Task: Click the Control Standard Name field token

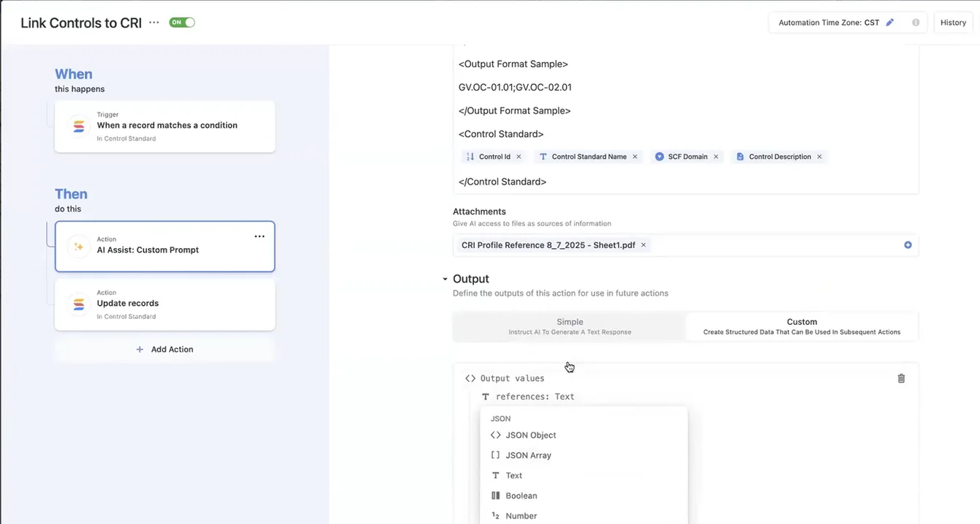Action: click(x=589, y=157)
